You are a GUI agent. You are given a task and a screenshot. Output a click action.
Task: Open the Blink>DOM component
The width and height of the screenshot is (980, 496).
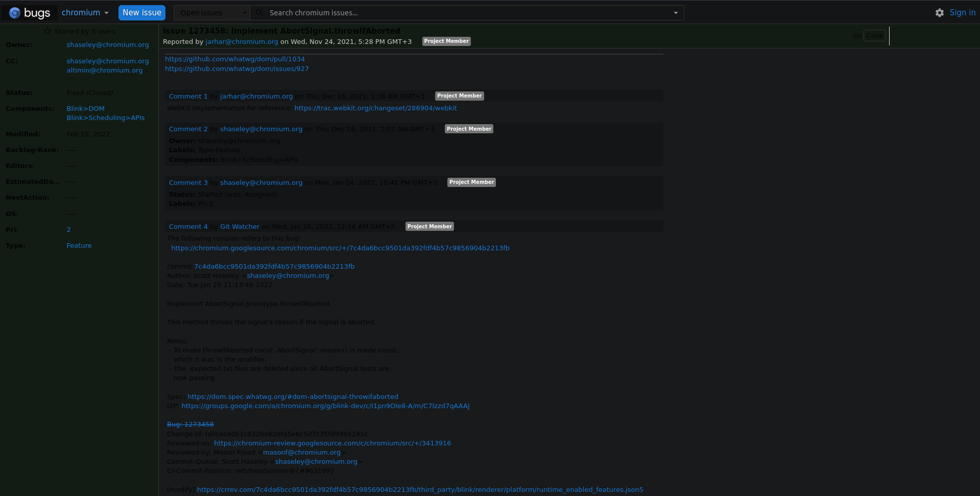tap(85, 108)
